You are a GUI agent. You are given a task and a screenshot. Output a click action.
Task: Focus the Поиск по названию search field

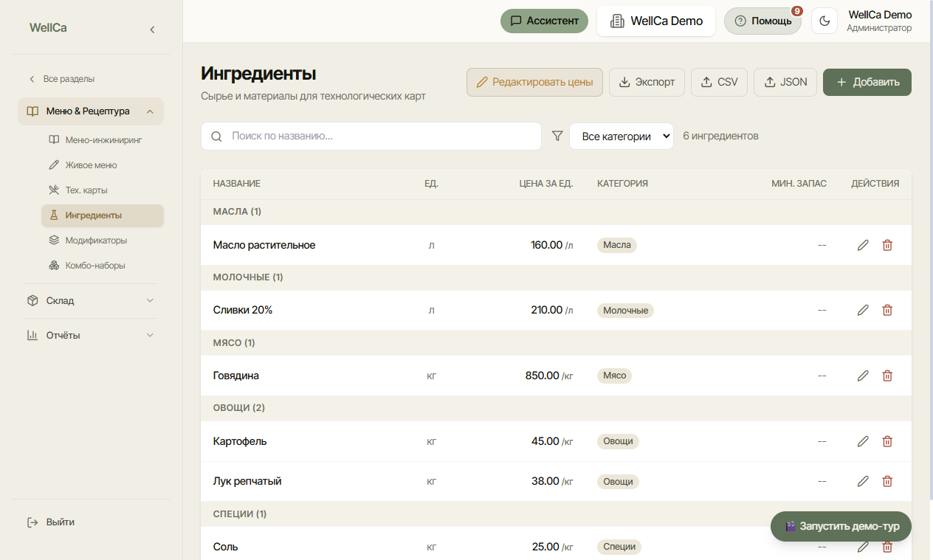tap(371, 136)
